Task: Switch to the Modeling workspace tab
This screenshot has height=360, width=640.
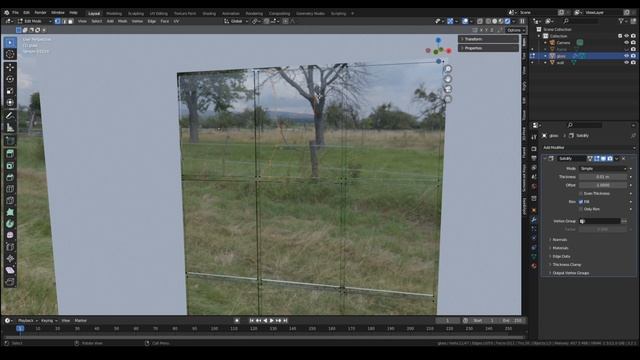Action: point(114,13)
